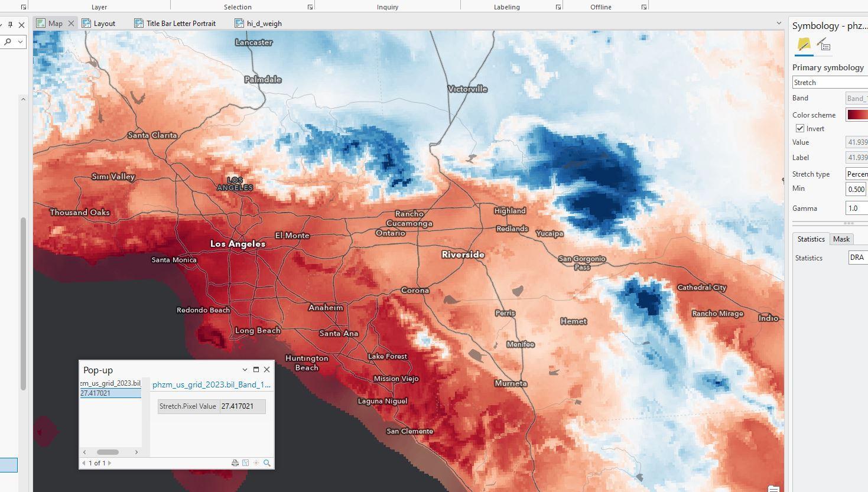The height and width of the screenshot is (492, 868).
Task: Click the select-feature icon in Pop-up footer
Action: click(x=245, y=463)
